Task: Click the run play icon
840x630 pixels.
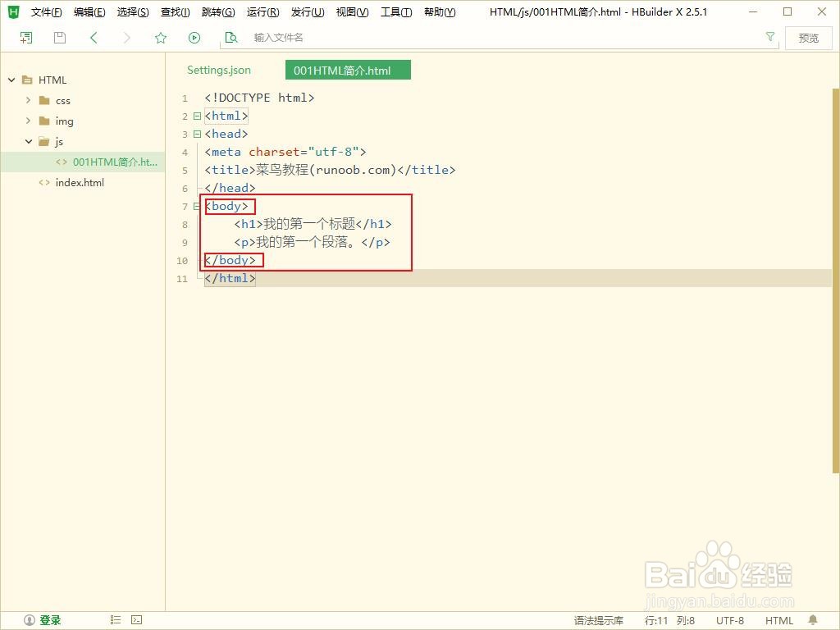Action: click(194, 38)
